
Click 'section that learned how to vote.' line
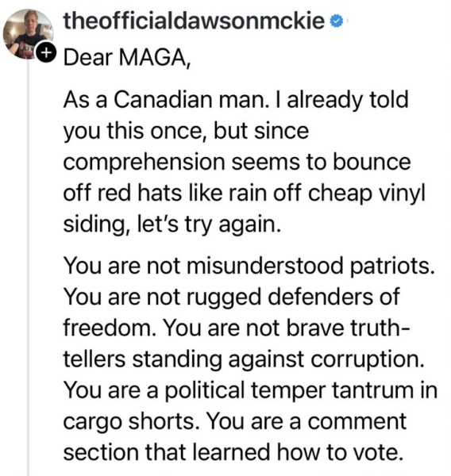point(233,452)
